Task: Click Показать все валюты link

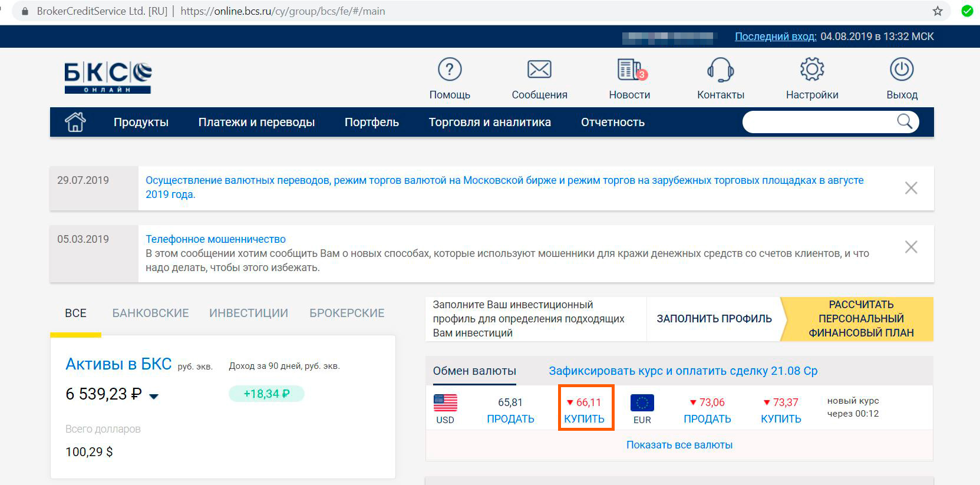Action: (679, 445)
